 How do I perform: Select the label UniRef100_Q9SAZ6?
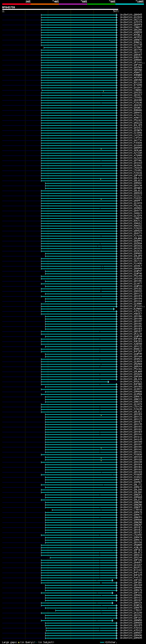pos(131,374)
